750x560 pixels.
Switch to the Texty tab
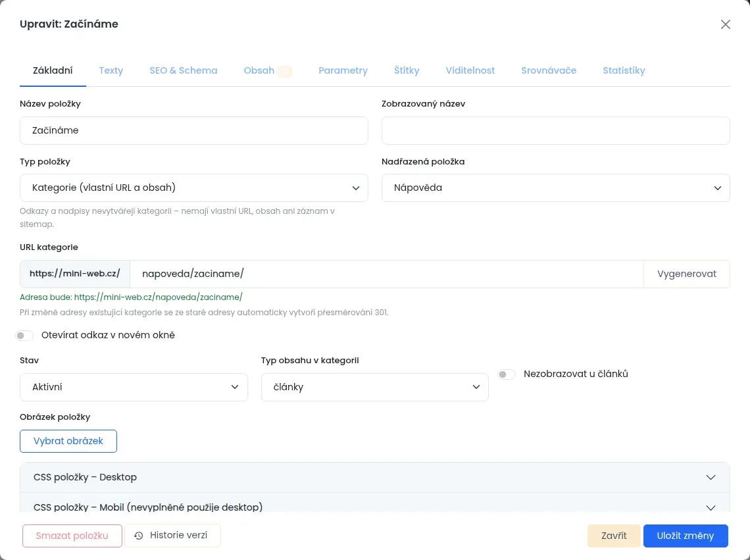pyautogui.click(x=111, y=70)
